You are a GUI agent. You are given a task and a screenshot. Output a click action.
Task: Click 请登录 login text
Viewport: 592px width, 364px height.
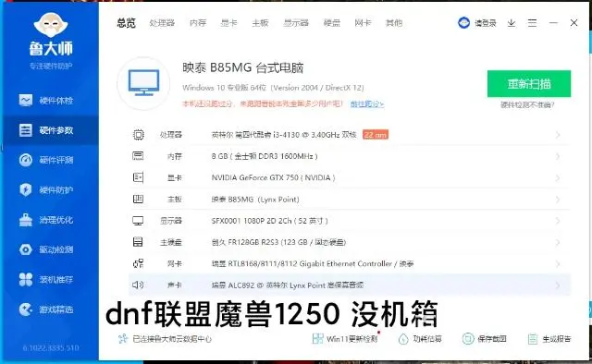(x=486, y=23)
